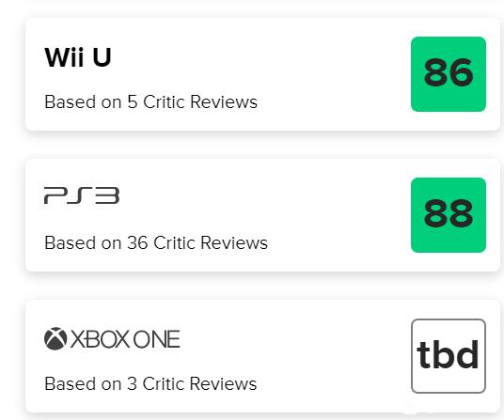
Task: Click "Critic Reviews" on the Xbox One card
Action: point(199,383)
